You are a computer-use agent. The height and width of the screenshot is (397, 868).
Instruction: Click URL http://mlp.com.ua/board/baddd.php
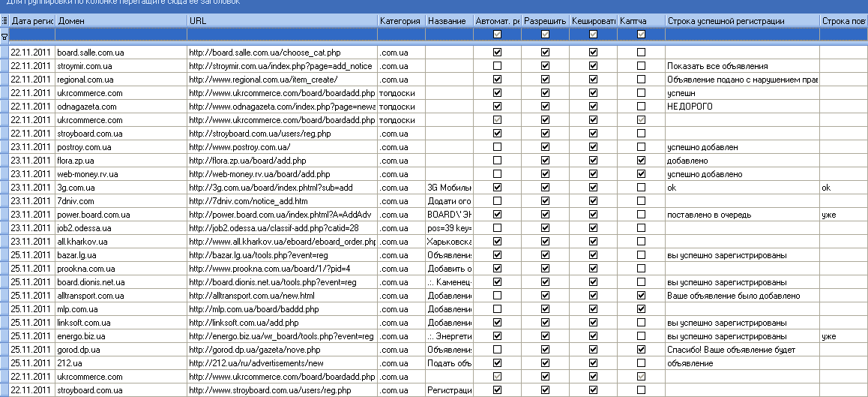[283, 309]
